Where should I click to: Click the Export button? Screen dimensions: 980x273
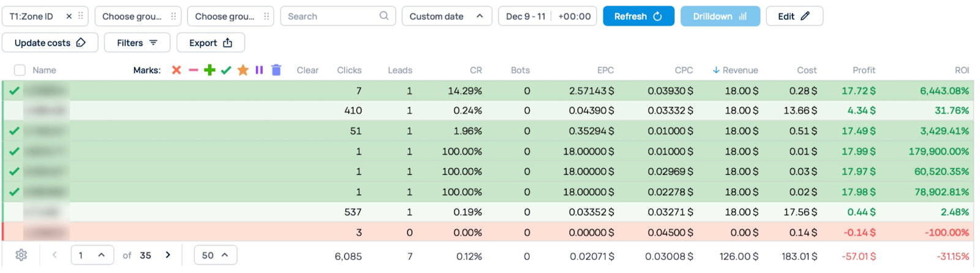point(211,43)
